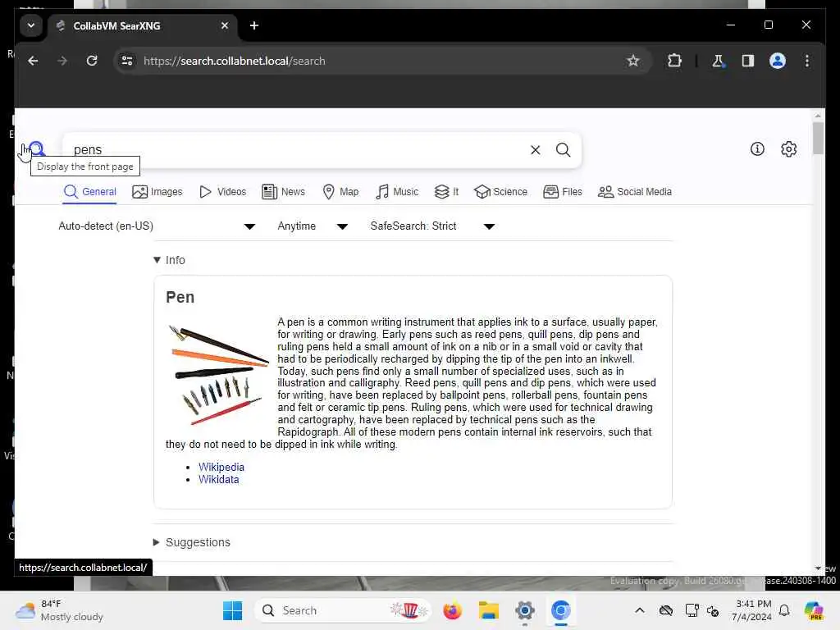Screen dimensions: 840x630
Task: Show hidden system tray icons chevron
Action: pyautogui.click(x=640, y=610)
